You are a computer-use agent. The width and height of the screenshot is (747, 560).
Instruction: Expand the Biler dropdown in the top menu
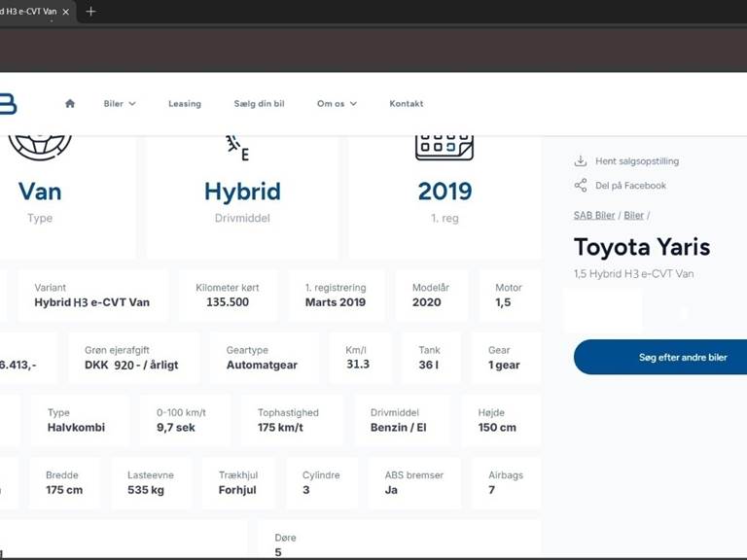click(x=120, y=104)
